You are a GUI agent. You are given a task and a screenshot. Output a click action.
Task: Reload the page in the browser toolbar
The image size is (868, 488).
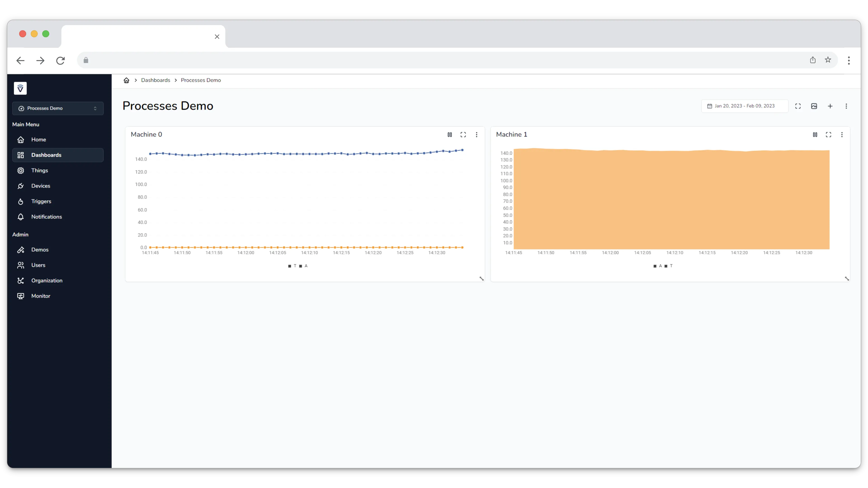click(x=60, y=61)
